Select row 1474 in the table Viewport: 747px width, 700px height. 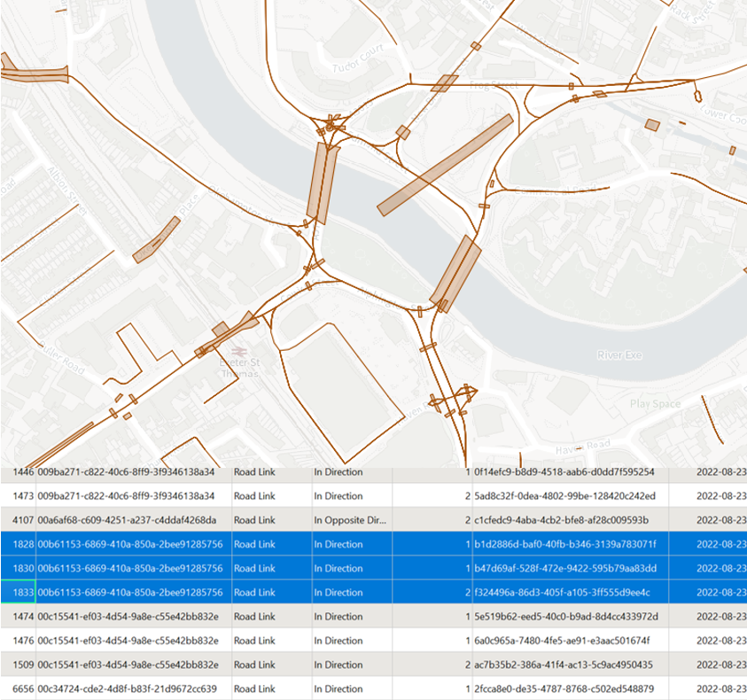point(18,617)
